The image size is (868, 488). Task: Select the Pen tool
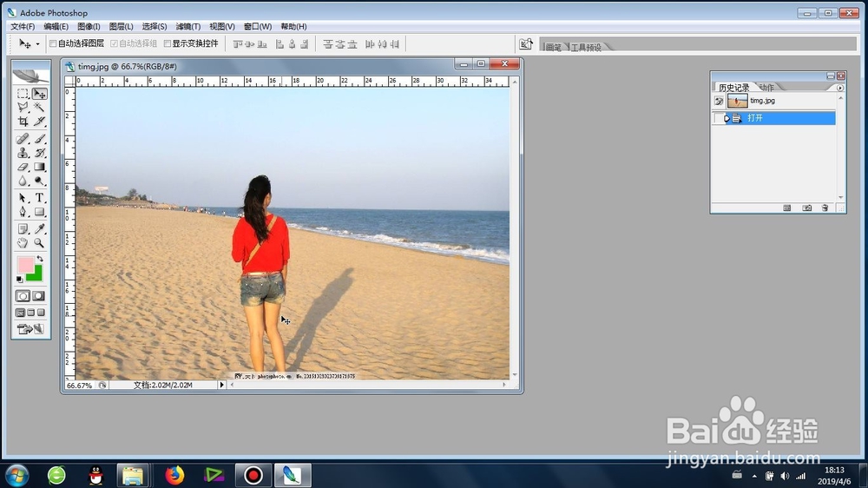coord(23,212)
